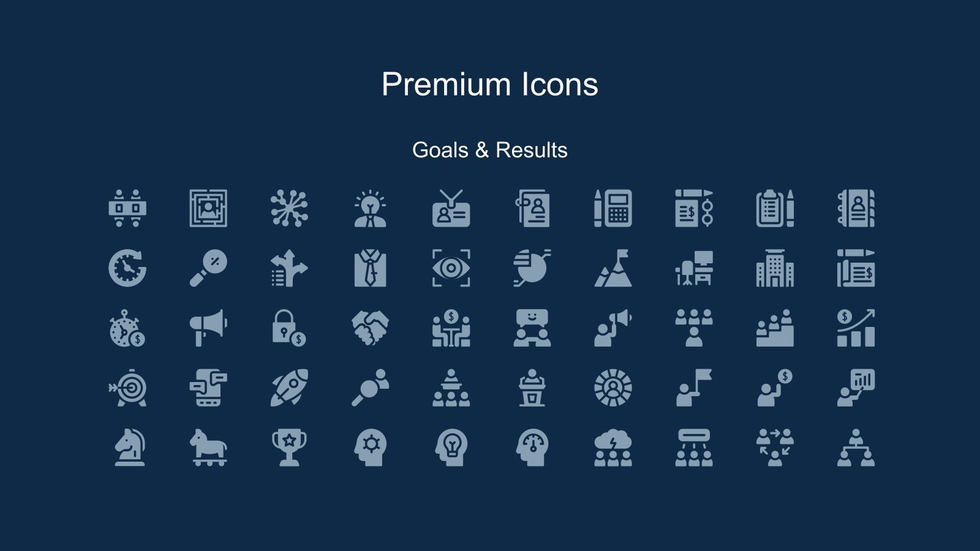Click the megaphone icon

(x=208, y=328)
